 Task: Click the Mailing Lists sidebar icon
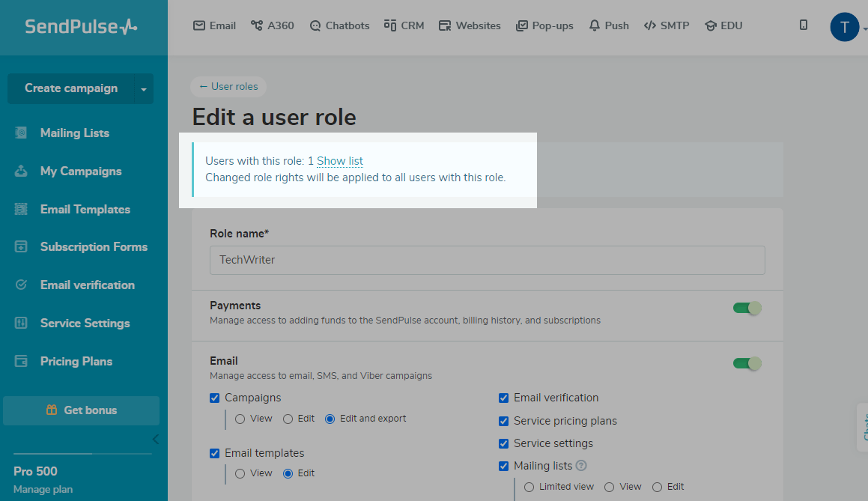click(x=21, y=133)
